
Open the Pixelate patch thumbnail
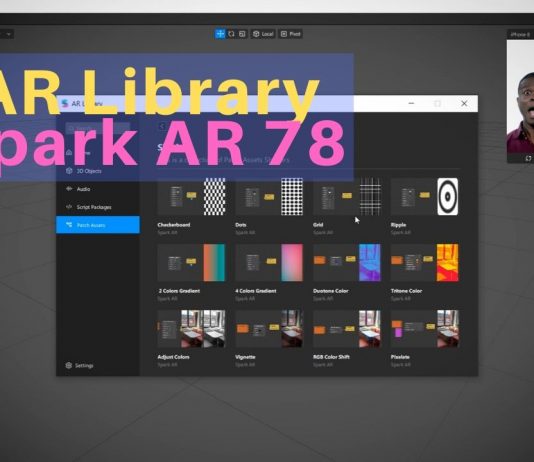425,329
